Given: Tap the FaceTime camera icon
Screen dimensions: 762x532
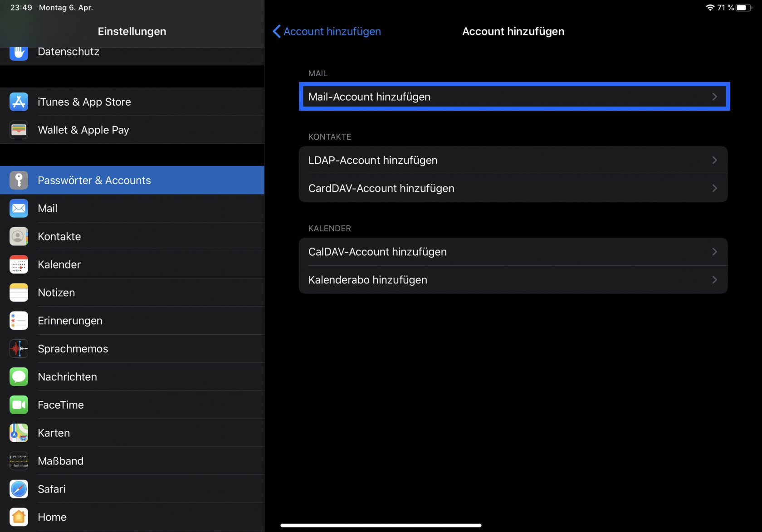Looking at the screenshot, I should tap(19, 405).
